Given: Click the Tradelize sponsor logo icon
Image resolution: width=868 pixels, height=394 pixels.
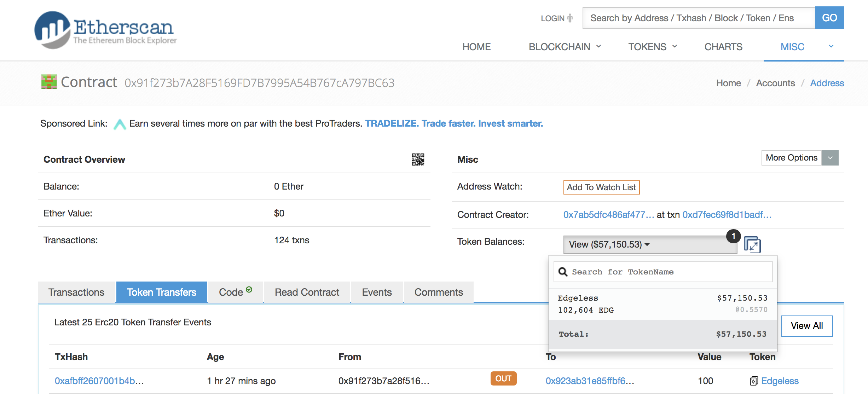Looking at the screenshot, I should point(120,124).
